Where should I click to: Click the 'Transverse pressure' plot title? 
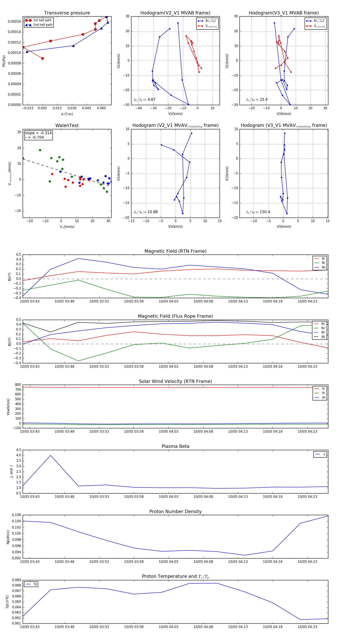[67, 13]
